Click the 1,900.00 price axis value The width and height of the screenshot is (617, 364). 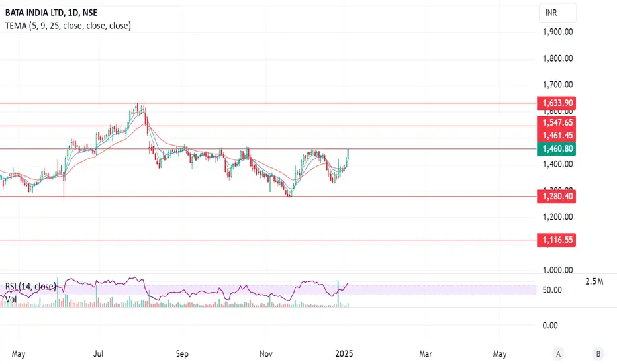click(557, 32)
